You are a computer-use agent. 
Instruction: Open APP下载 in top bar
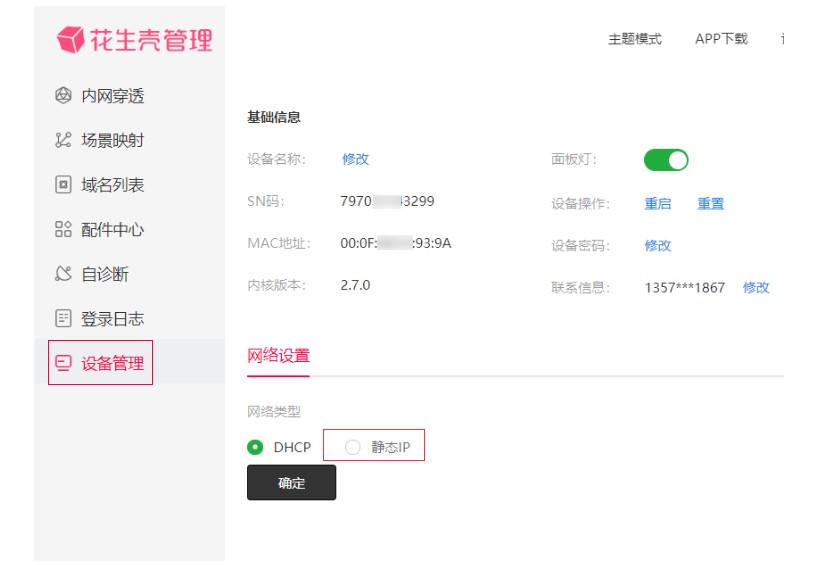point(721,39)
